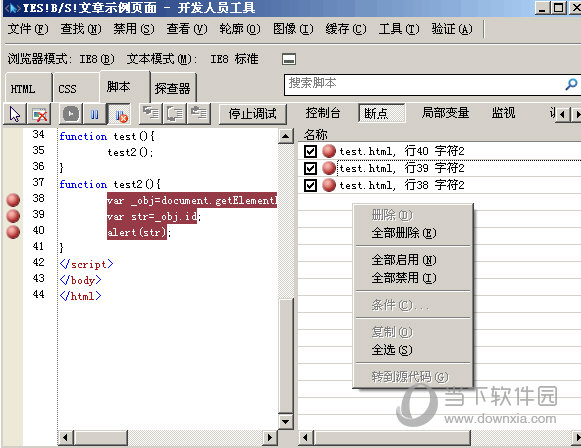
Task: Switch to the 控制台 pane
Action: click(x=323, y=113)
